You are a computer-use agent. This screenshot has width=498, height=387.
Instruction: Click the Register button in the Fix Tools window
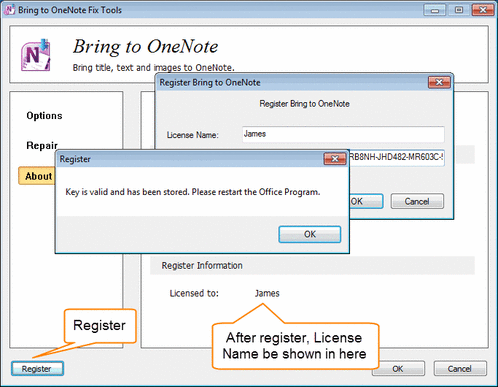[x=37, y=369]
